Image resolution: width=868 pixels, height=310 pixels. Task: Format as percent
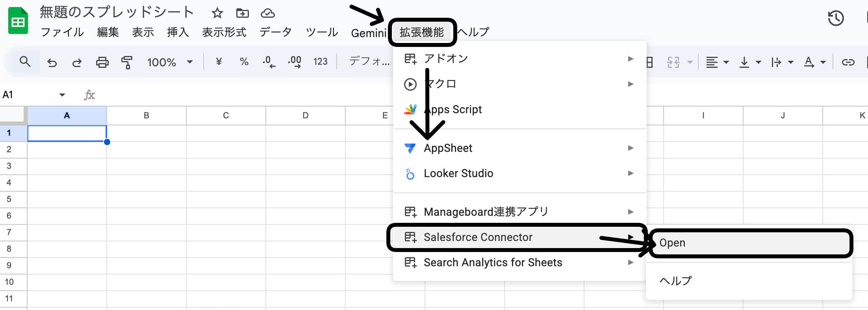[x=244, y=62]
